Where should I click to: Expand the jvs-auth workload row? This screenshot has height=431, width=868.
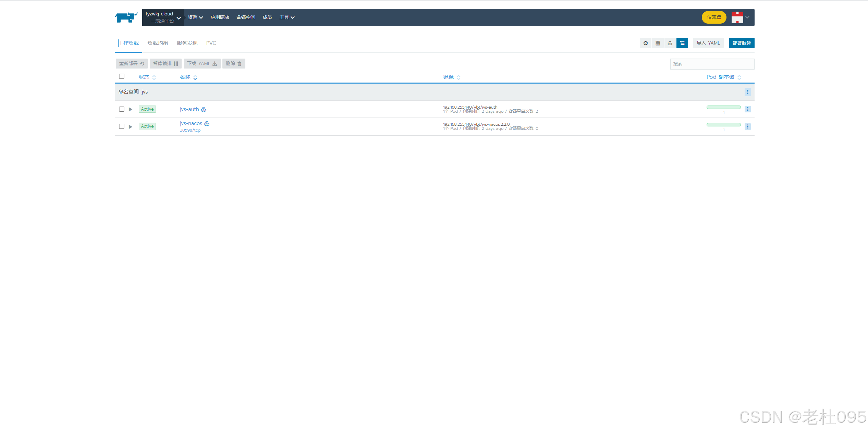pyautogui.click(x=131, y=109)
